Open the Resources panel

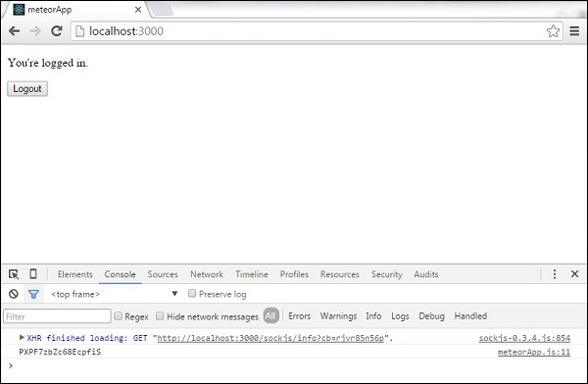(339, 274)
